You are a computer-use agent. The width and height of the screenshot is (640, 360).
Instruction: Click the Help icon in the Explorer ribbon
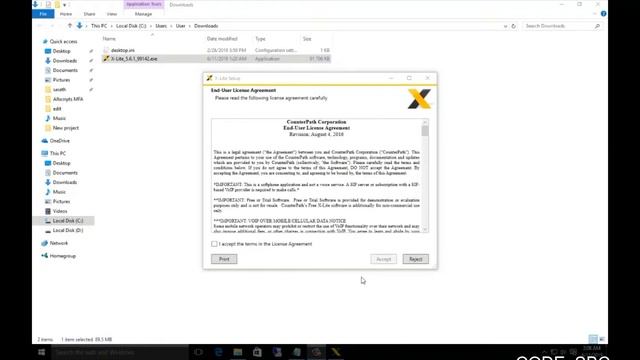603,14
